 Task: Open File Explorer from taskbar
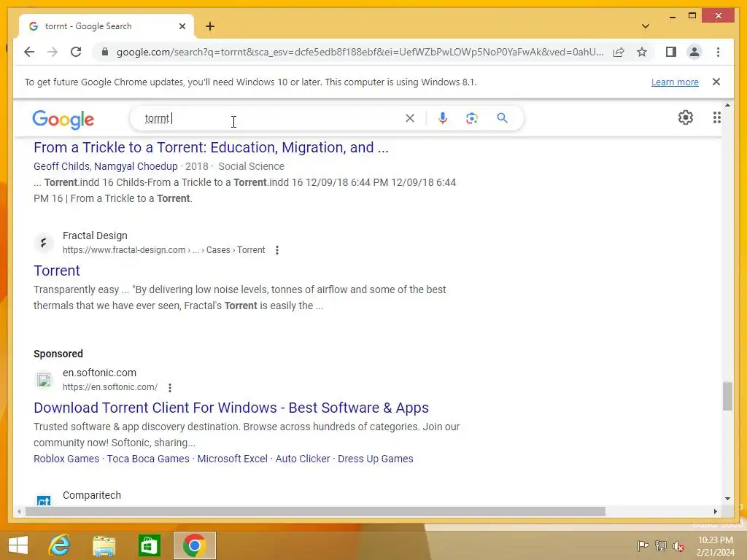(104, 545)
